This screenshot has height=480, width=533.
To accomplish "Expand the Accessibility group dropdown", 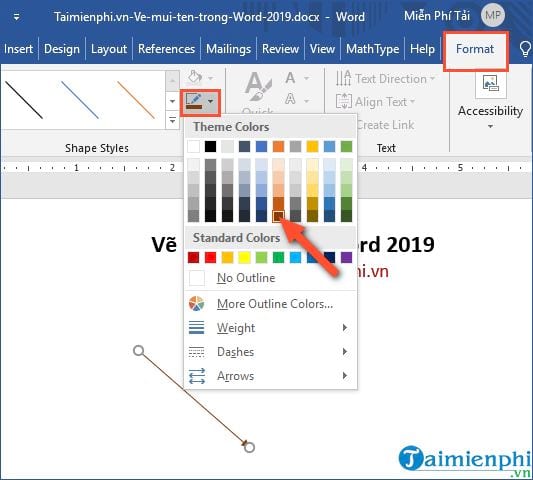I will point(490,126).
